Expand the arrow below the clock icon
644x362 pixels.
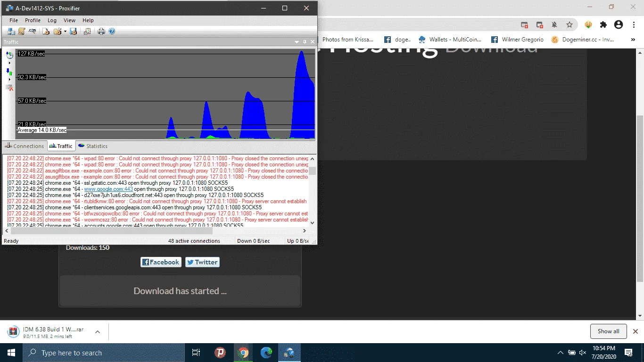(x=9, y=63)
